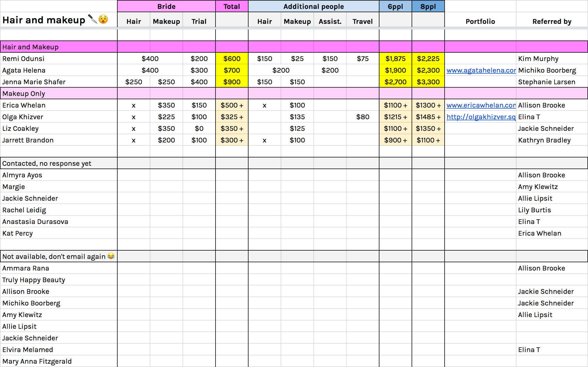Select the $80 travel cell for Olga Khizver
This screenshot has height=367, width=588.
pos(363,117)
